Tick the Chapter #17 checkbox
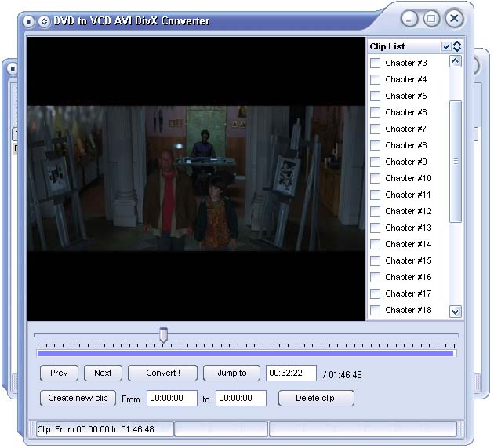The image size is (494, 448). click(375, 293)
